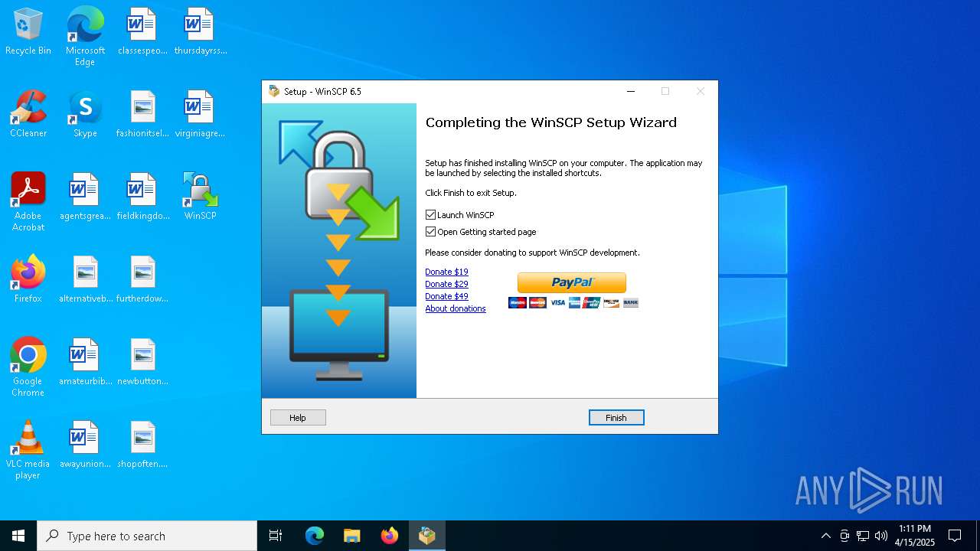This screenshot has height=551, width=980.
Task: Select the virginiagre... Word document icon
Action: (201, 115)
